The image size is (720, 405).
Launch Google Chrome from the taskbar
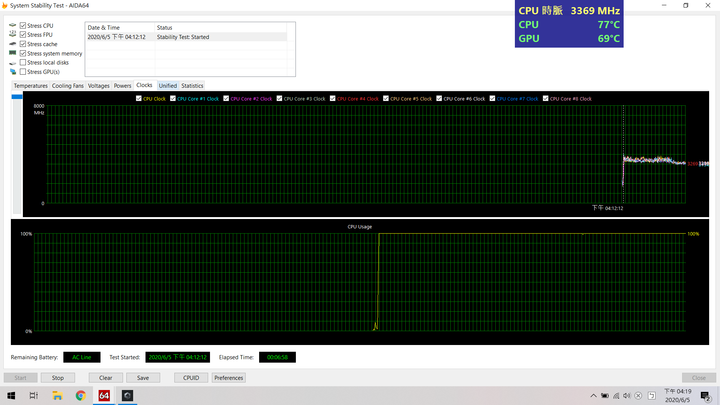tap(81, 395)
